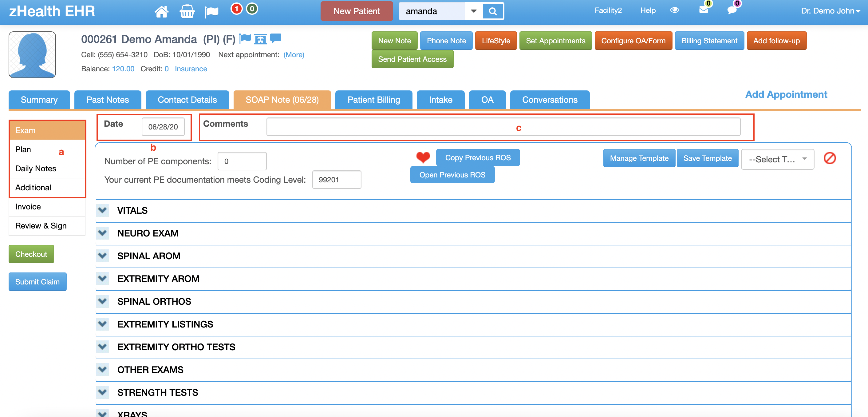Screen dimensions: 868x417
Task: Open the shopping basket icon
Action: click(187, 11)
